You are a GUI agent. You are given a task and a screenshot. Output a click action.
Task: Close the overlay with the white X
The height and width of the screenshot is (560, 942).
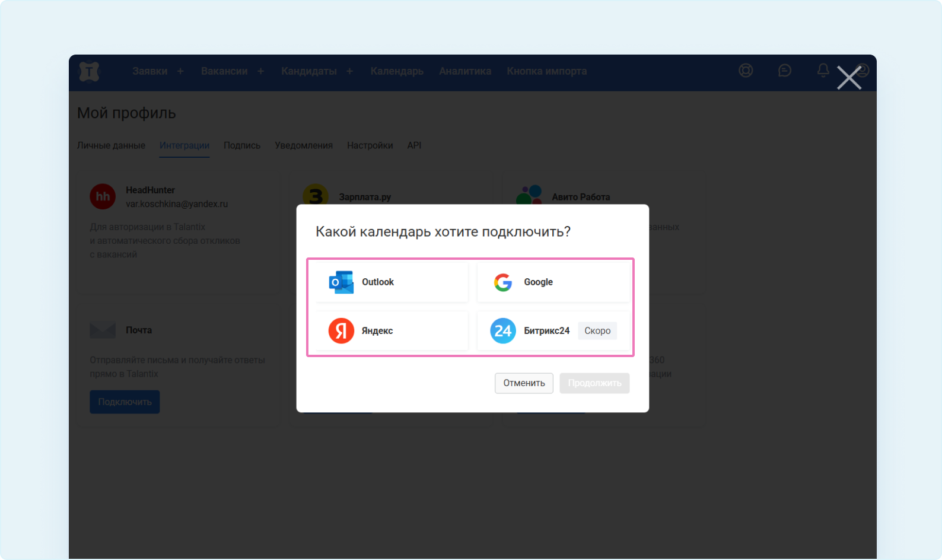[x=849, y=78]
